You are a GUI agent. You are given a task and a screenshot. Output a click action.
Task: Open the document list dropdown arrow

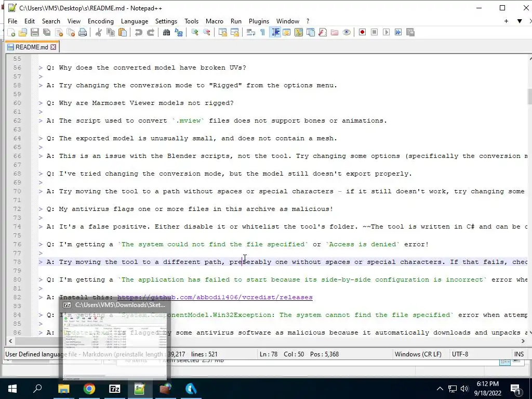[x=520, y=21]
